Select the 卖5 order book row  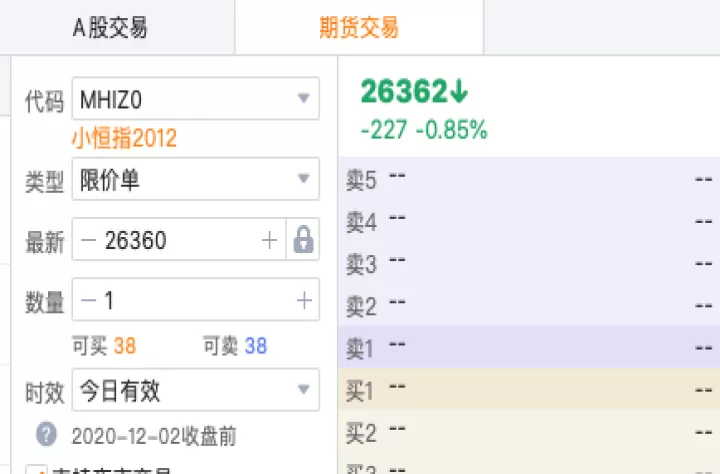(x=529, y=179)
